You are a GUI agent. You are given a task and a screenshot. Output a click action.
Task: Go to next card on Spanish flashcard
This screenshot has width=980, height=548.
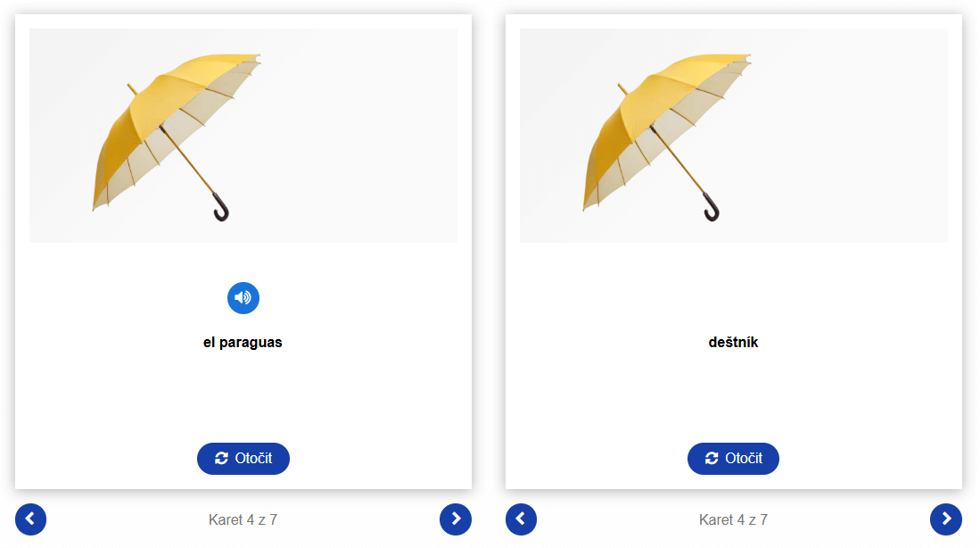point(456,519)
